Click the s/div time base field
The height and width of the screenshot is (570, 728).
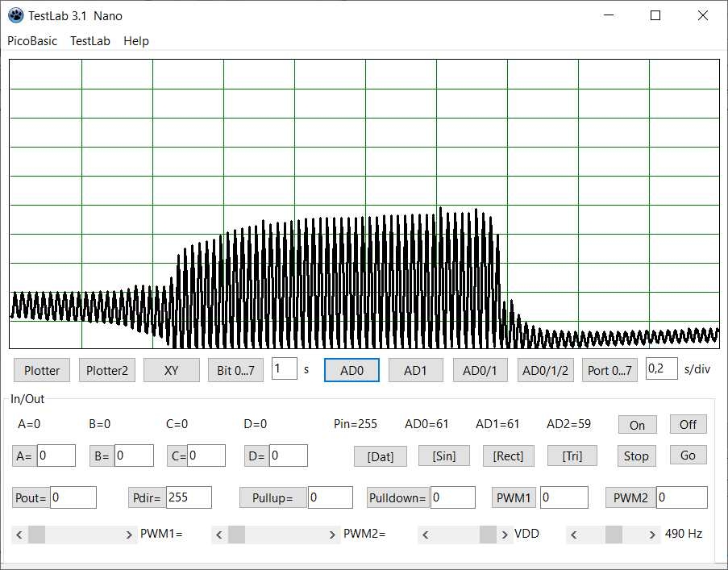coord(661,368)
